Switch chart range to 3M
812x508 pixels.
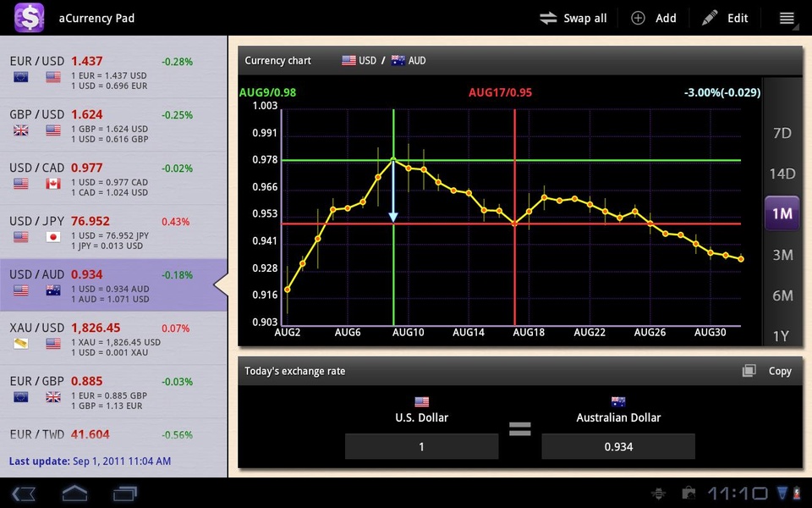[782, 255]
